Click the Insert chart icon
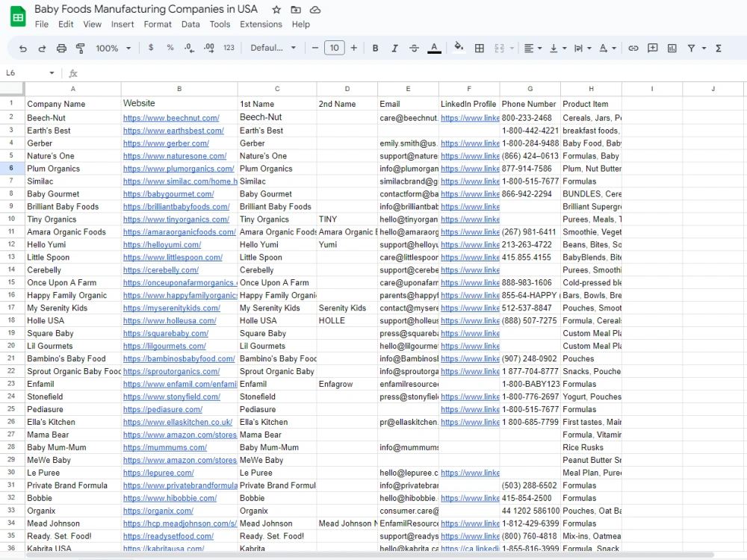The width and height of the screenshot is (747, 560). click(x=672, y=48)
